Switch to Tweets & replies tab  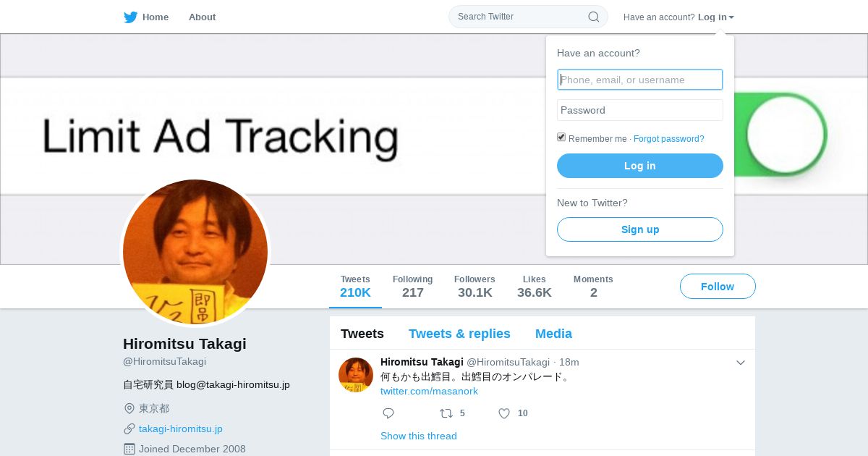pos(459,334)
